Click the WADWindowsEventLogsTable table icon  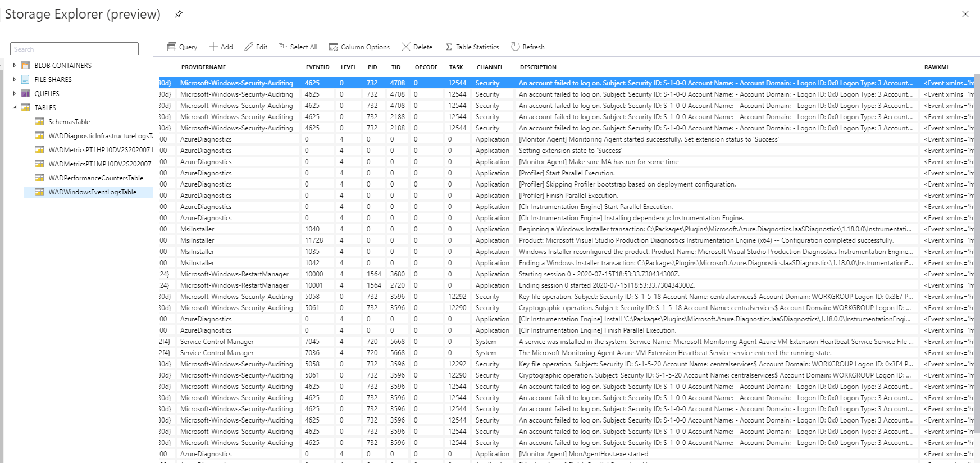pos(39,192)
